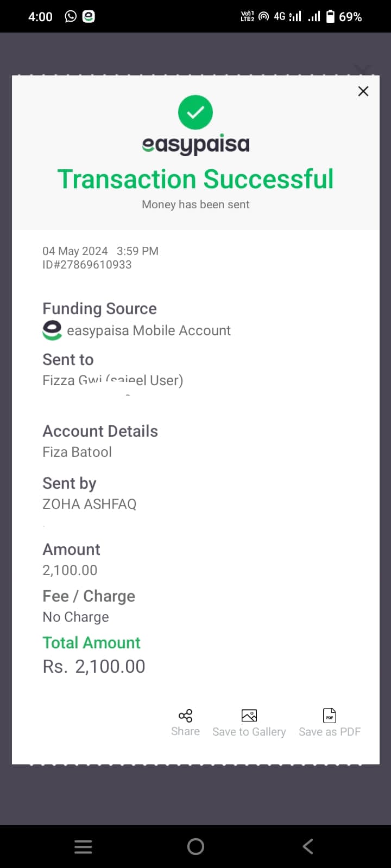Tap easypaisa notification icon in status bar
Viewport: 391px width, 868px height.
click(89, 16)
